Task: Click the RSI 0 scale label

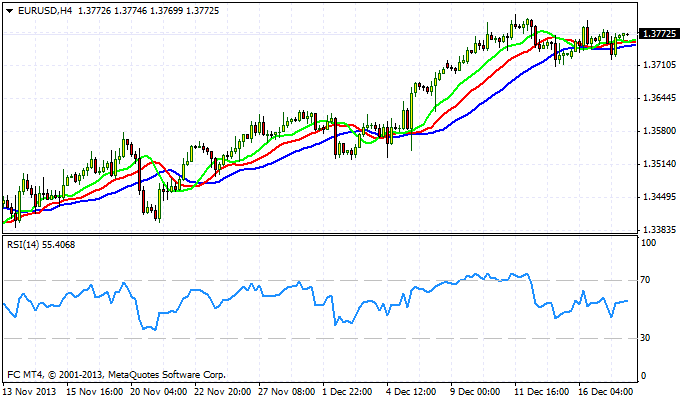Action: [x=643, y=376]
